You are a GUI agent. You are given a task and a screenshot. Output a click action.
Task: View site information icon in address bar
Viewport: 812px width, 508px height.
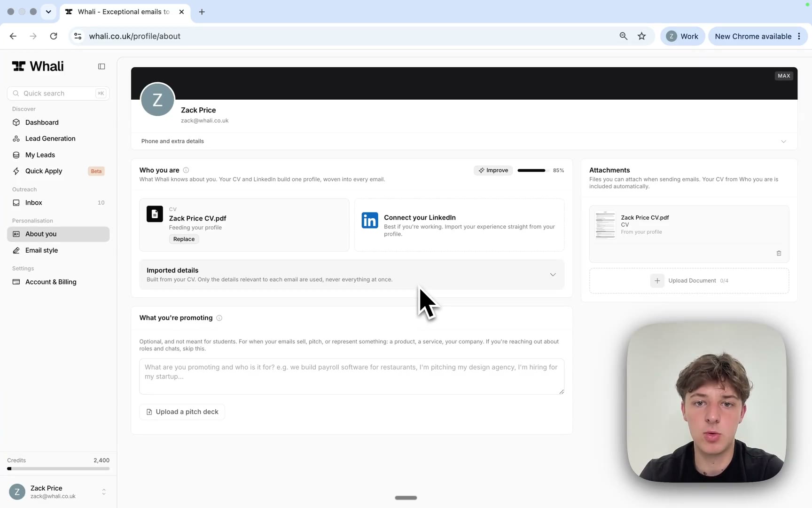pyautogui.click(x=78, y=36)
